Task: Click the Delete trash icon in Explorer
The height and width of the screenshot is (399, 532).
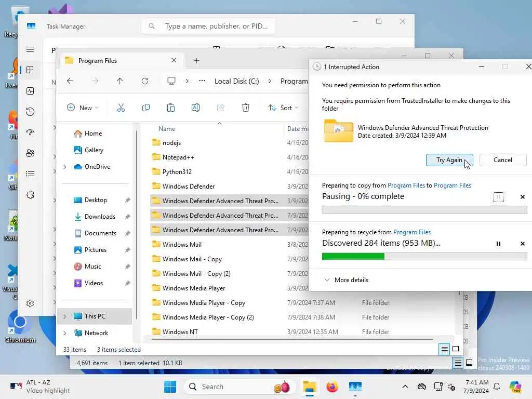Action: (246, 108)
